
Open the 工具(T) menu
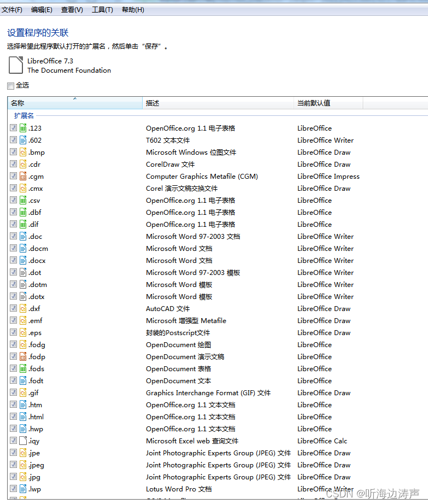[x=103, y=10]
